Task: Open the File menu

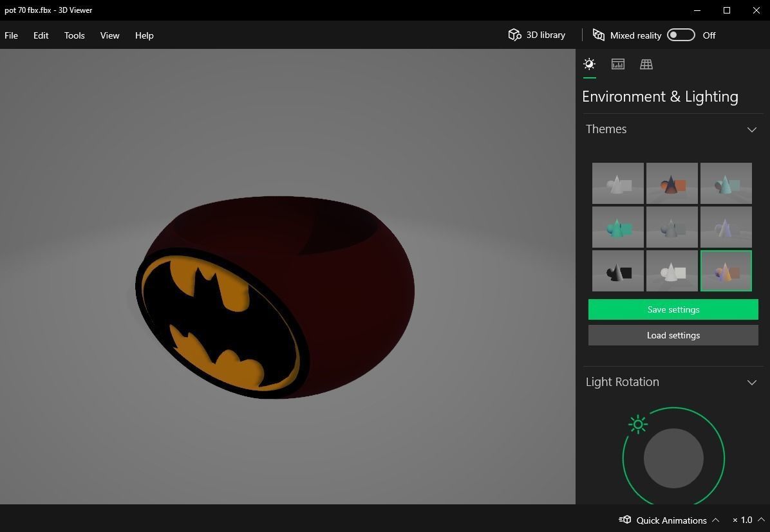Action: pos(12,35)
